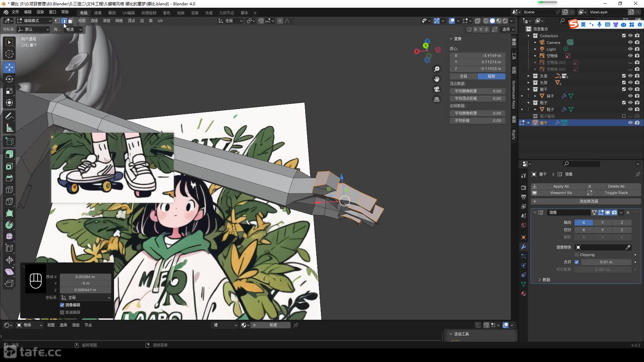Uncheck the 合并 merge checkbox
Image resolution: width=644 pixels, height=362 pixels.
(577, 262)
